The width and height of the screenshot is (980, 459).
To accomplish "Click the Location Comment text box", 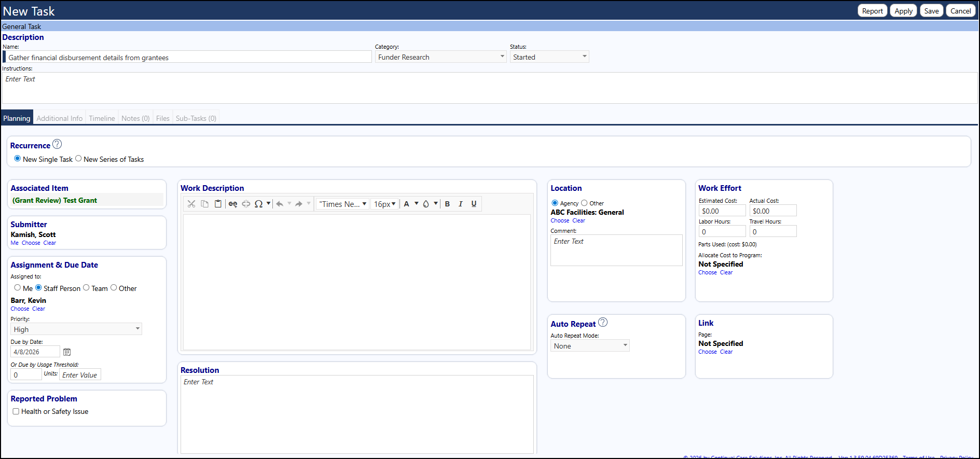I will point(616,250).
